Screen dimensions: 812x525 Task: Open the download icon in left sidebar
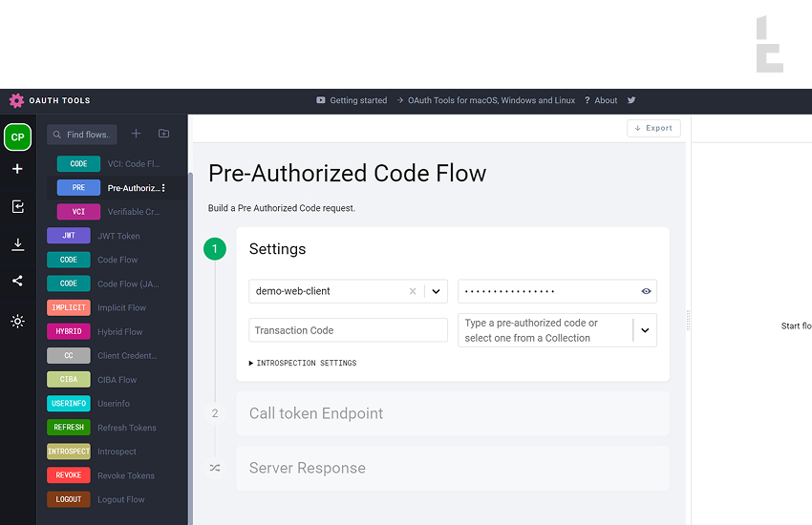tap(17, 244)
